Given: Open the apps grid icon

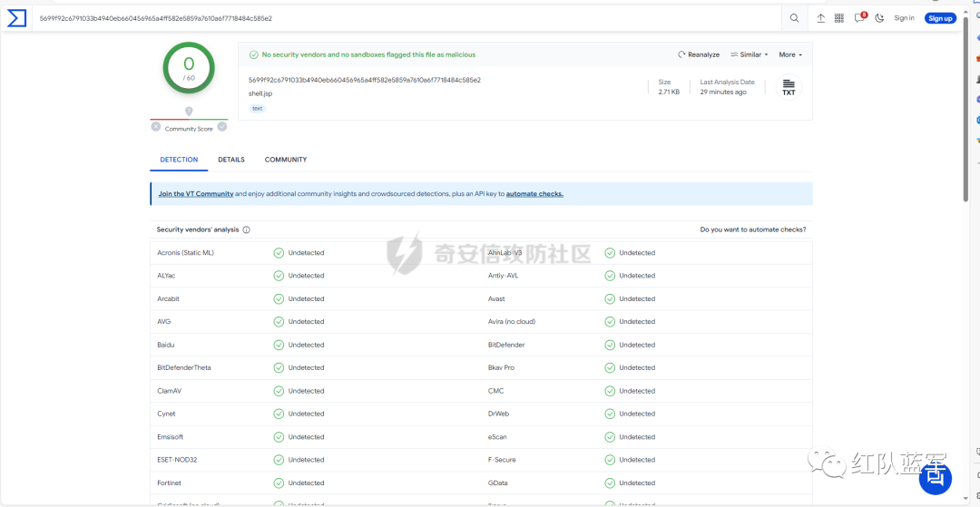Looking at the screenshot, I should (839, 18).
